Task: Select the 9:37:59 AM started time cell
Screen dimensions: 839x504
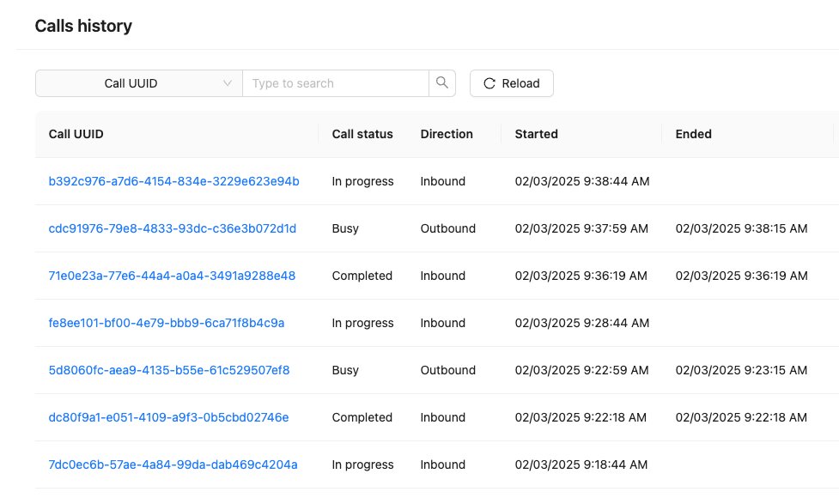Action: tap(581, 228)
